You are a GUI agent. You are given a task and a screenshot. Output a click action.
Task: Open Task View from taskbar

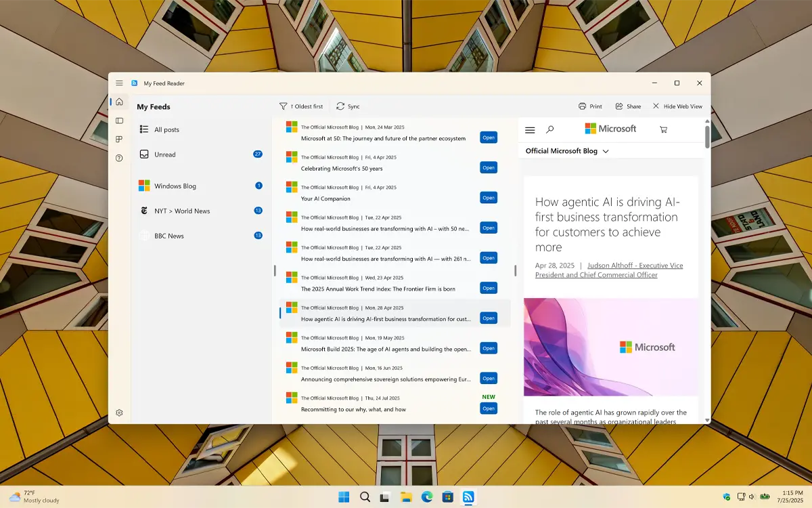385,497
